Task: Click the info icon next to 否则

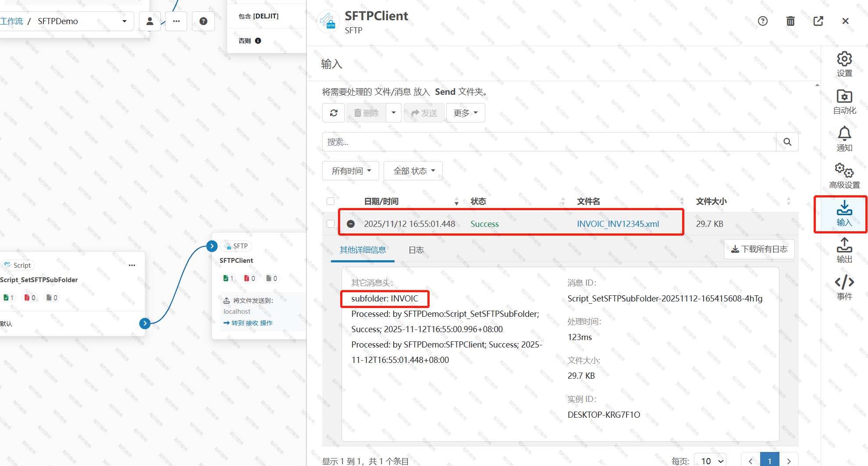Action: pyautogui.click(x=258, y=41)
